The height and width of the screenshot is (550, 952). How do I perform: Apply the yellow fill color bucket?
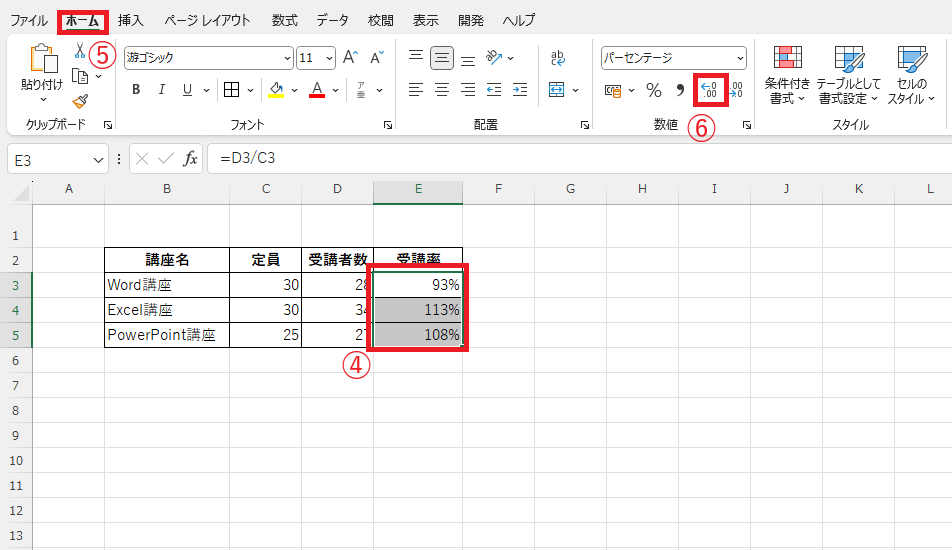coord(277,90)
